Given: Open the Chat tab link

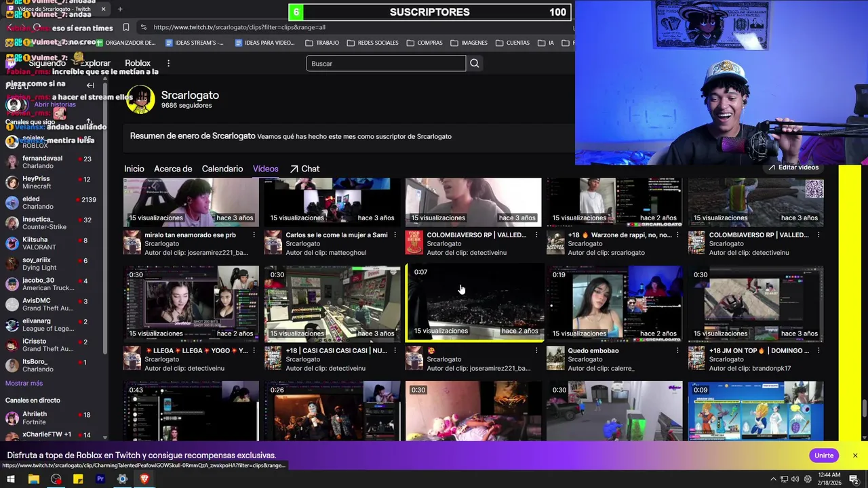Looking at the screenshot, I should (304, 169).
